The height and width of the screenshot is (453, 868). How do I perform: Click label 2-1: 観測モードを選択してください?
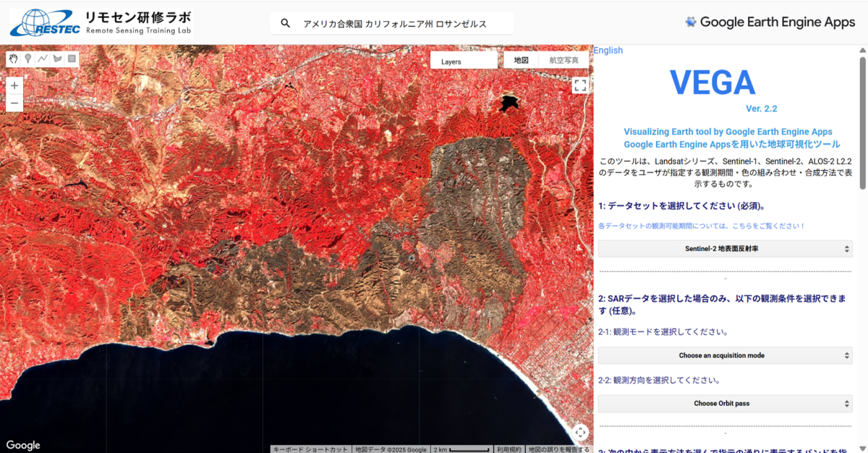[663, 332]
